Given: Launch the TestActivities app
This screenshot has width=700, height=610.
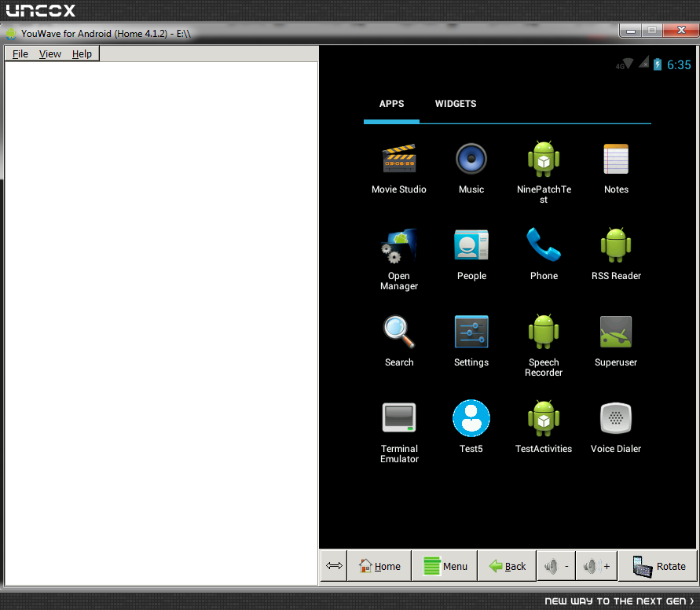Looking at the screenshot, I should click(544, 427).
